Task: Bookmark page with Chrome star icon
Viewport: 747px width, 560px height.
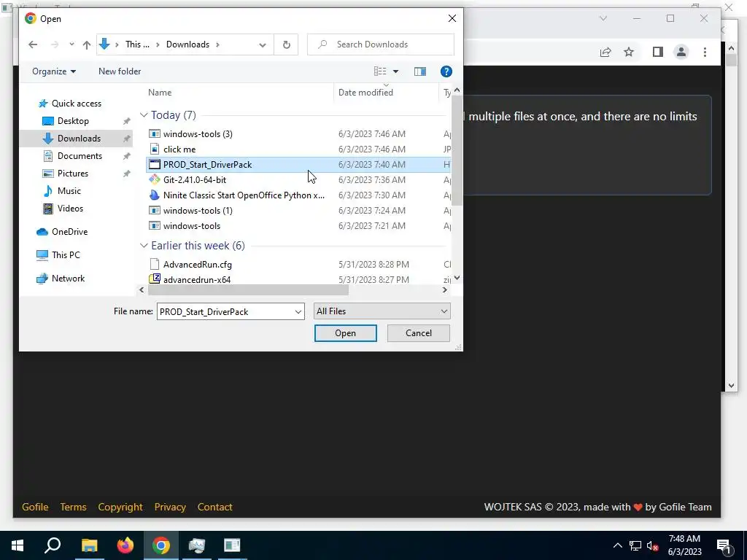Action: (629, 52)
